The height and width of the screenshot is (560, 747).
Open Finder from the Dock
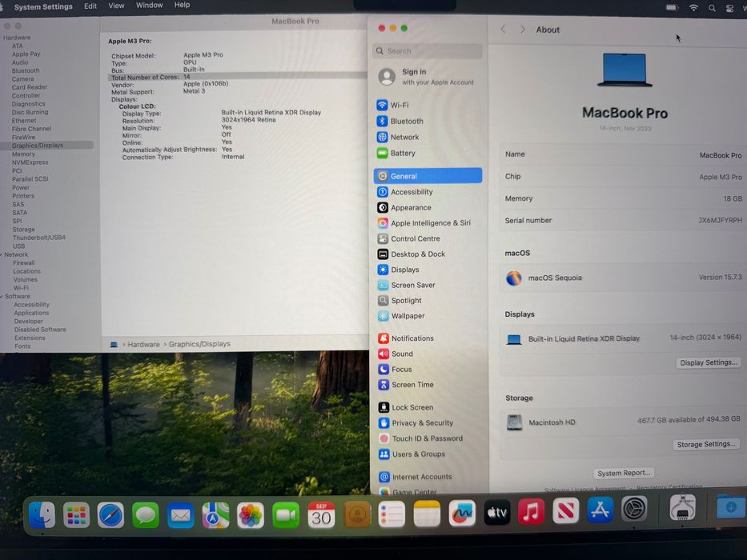[x=42, y=514]
